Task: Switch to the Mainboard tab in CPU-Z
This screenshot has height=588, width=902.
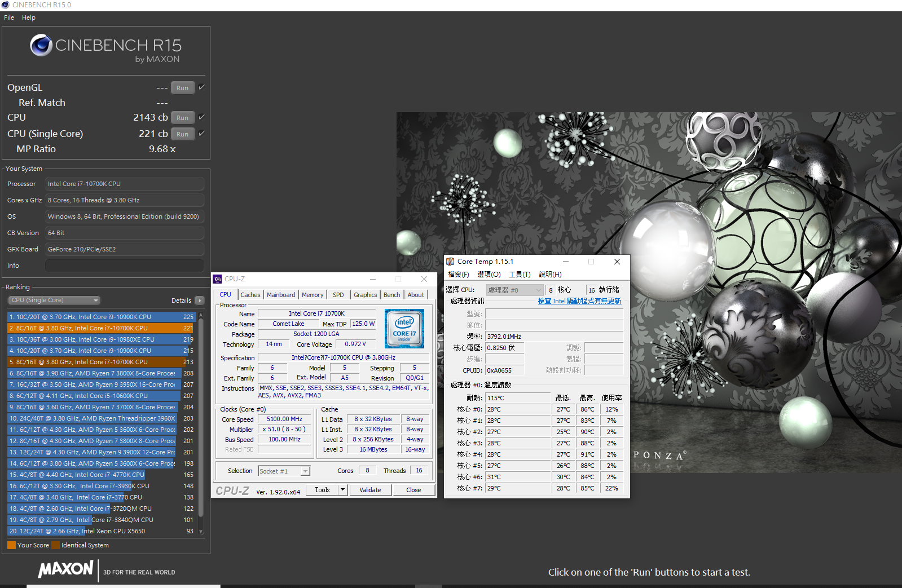Action: [281, 295]
